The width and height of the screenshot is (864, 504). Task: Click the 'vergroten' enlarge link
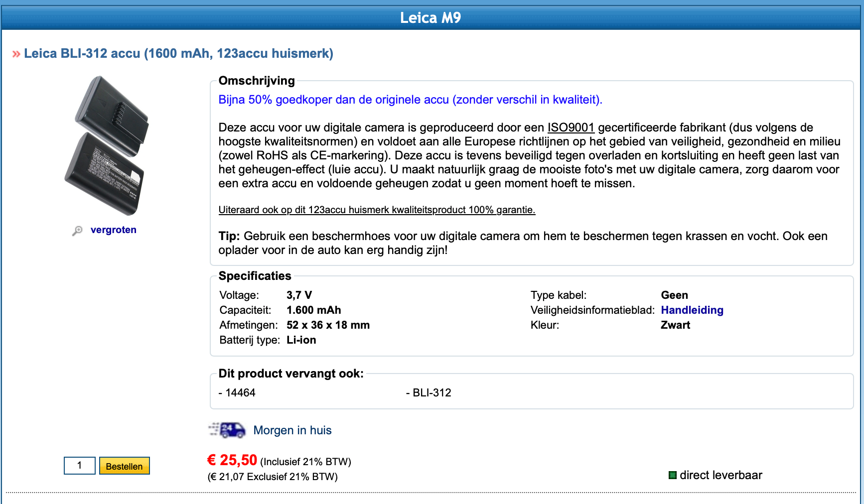coord(113,230)
